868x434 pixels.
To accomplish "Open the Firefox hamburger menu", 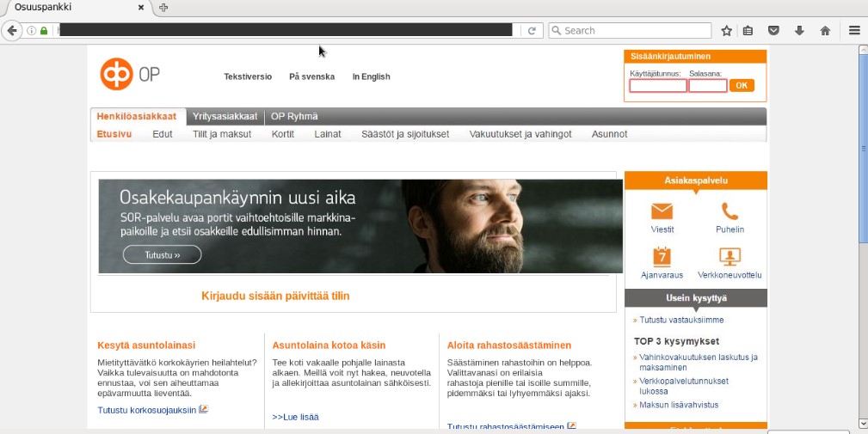I will point(854,31).
